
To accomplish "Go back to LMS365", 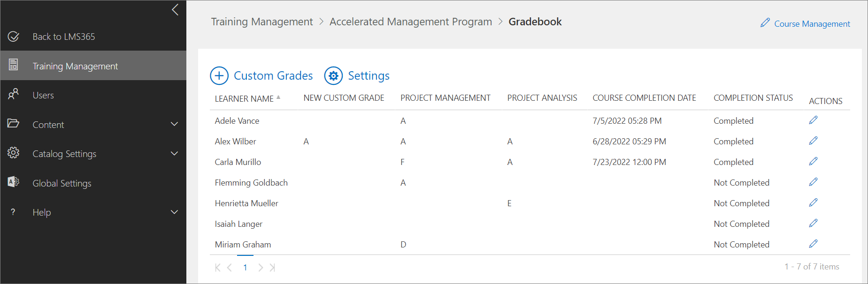I will [63, 37].
